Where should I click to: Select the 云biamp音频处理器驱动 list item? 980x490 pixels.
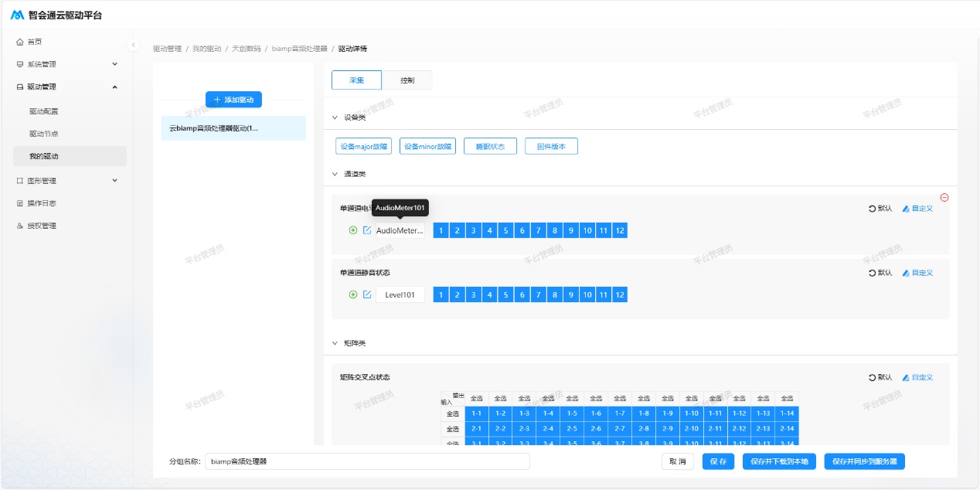click(233, 128)
